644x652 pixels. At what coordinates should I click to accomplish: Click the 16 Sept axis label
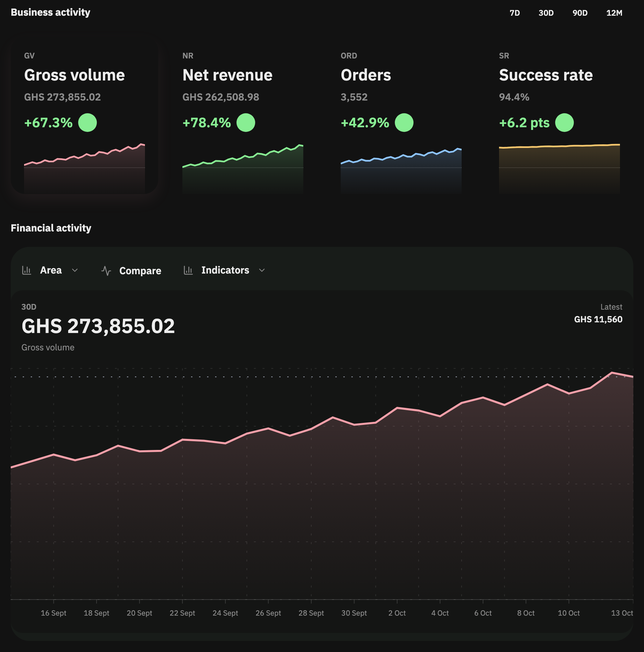pos(53,613)
